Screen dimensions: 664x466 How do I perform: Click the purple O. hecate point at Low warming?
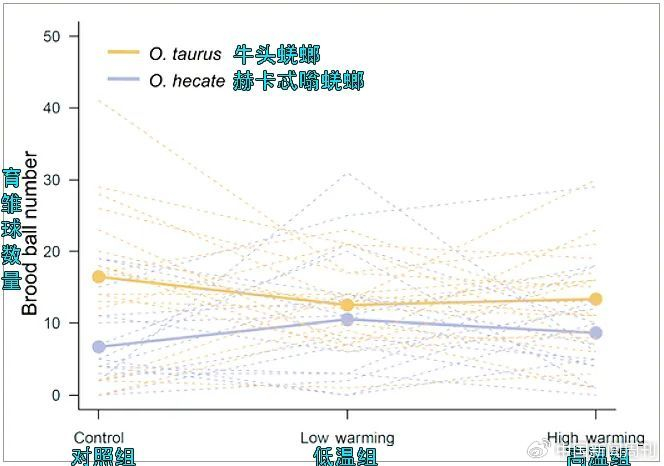click(x=347, y=319)
